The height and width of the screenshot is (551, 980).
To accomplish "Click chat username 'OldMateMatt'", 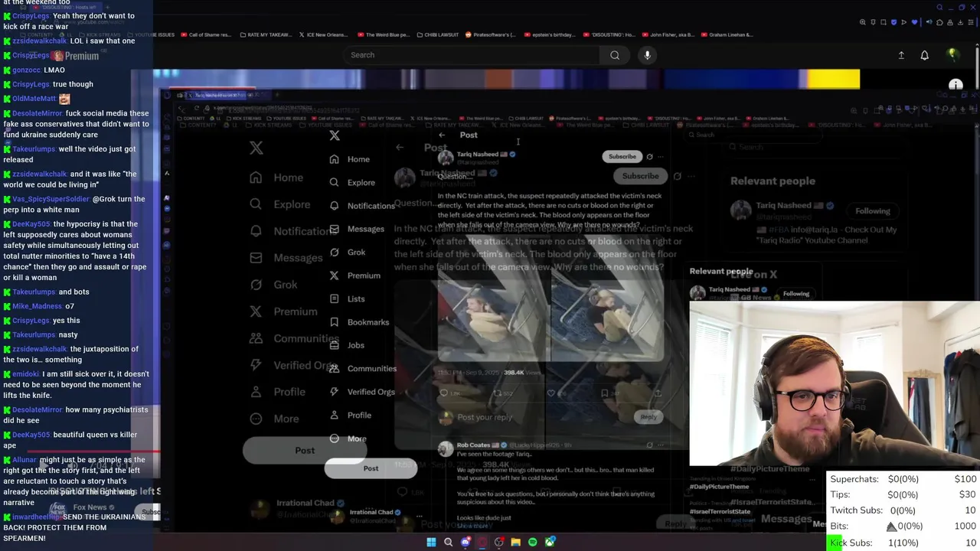I will click(x=34, y=99).
